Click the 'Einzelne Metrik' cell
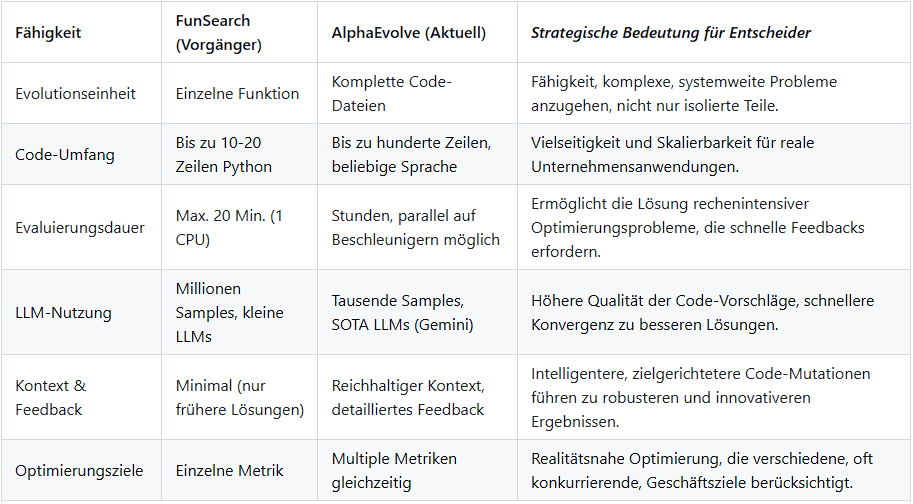Screen dimensions: 913x504 228,470
